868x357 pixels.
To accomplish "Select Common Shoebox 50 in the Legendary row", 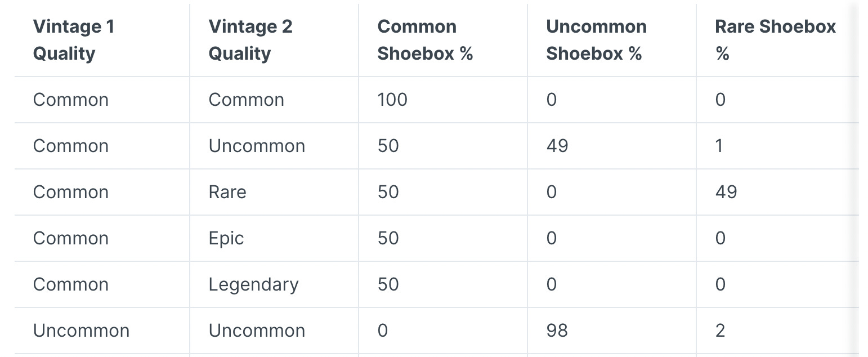I will click(x=388, y=284).
